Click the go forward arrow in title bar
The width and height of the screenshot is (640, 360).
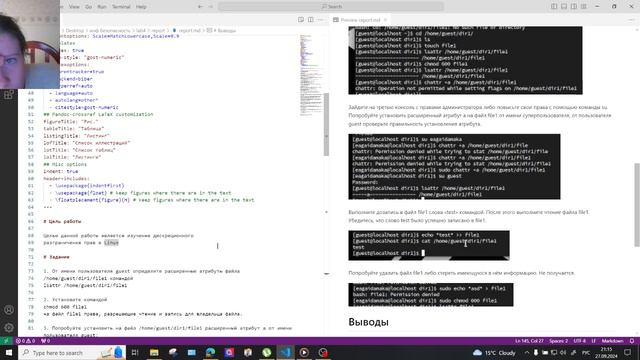(x=211, y=7)
